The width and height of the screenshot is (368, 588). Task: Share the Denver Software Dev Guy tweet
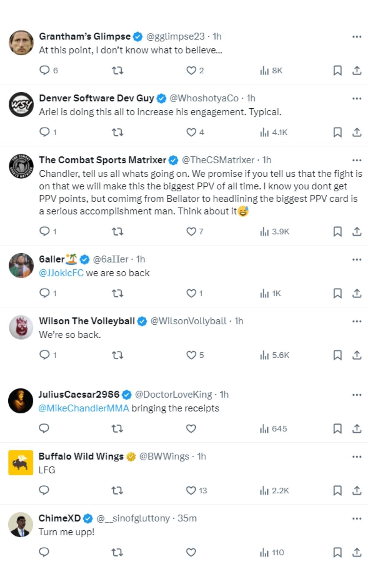coord(357,132)
